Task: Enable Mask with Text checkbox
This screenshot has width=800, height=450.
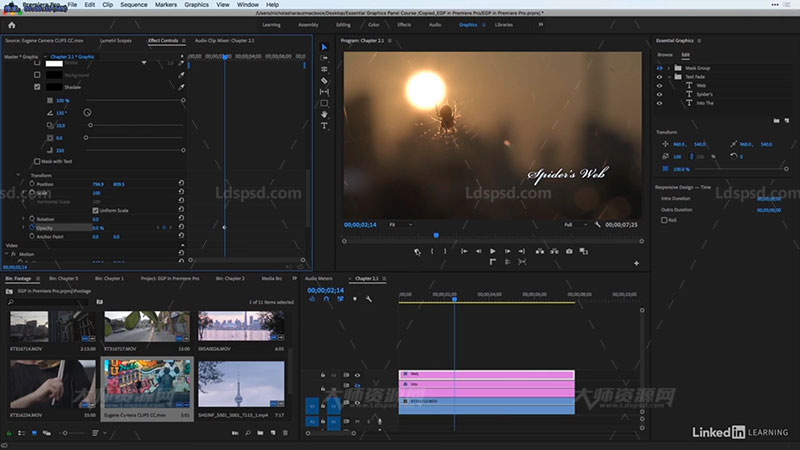Action: pyautogui.click(x=37, y=161)
